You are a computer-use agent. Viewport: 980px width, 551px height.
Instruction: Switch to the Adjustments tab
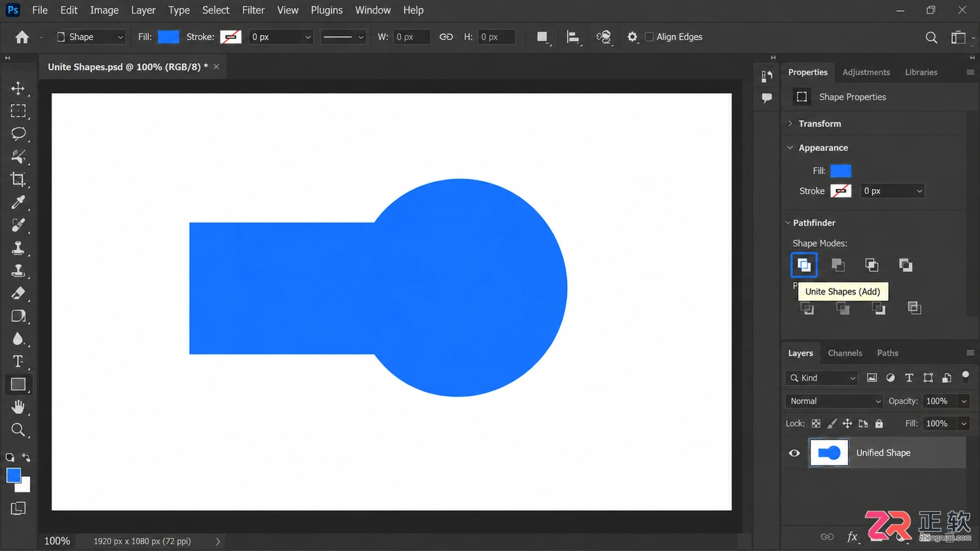pos(866,72)
